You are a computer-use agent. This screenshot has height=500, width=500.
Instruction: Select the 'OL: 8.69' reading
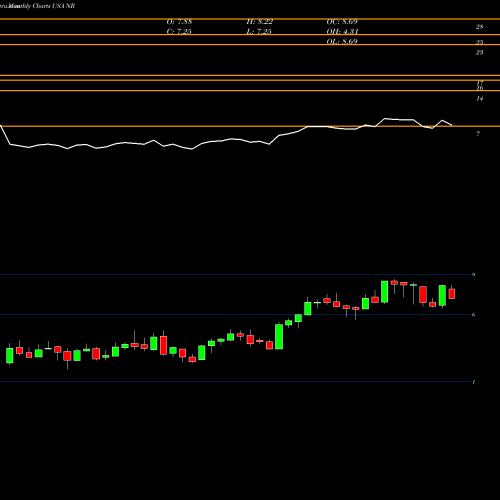(342, 42)
